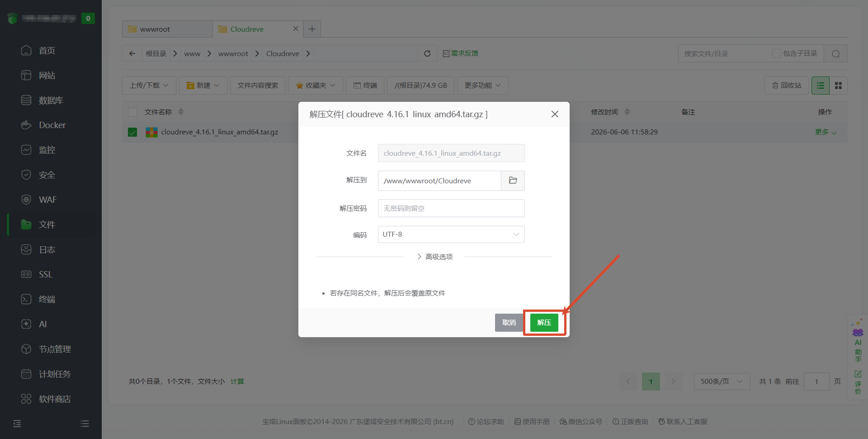Click the back arrow in path bar
Image resolution: width=868 pixels, height=439 pixels.
coord(132,53)
